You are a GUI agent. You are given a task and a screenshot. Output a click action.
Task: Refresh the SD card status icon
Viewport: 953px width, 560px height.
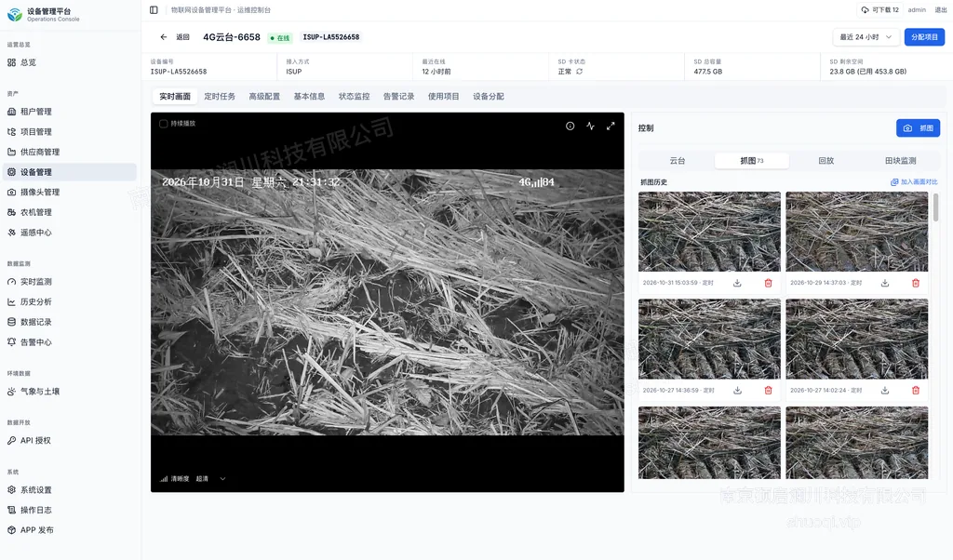pos(579,72)
